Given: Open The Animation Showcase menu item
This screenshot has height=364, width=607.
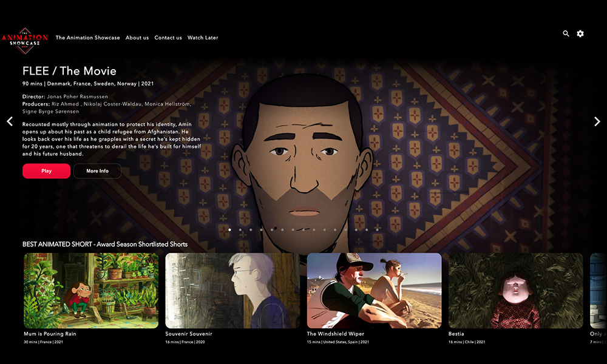Looking at the screenshot, I should [x=87, y=38].
